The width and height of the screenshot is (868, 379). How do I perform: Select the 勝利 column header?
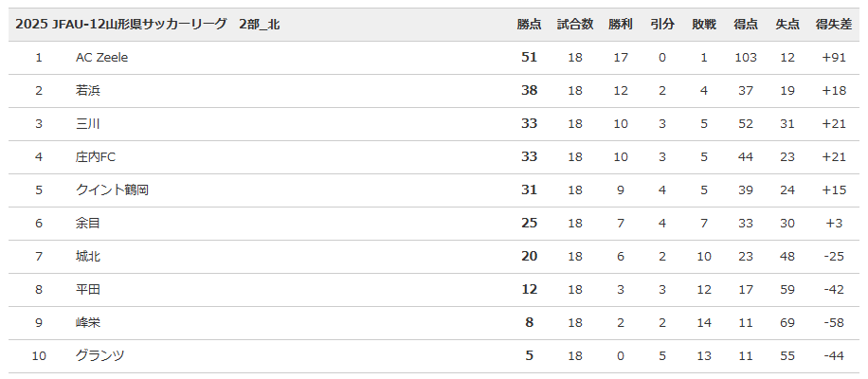(621, 25)
